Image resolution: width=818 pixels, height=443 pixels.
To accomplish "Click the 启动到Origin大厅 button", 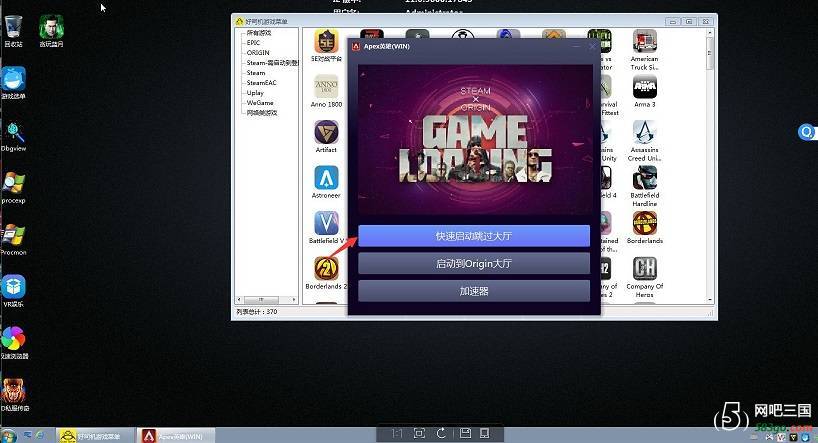I will point(474,264).
